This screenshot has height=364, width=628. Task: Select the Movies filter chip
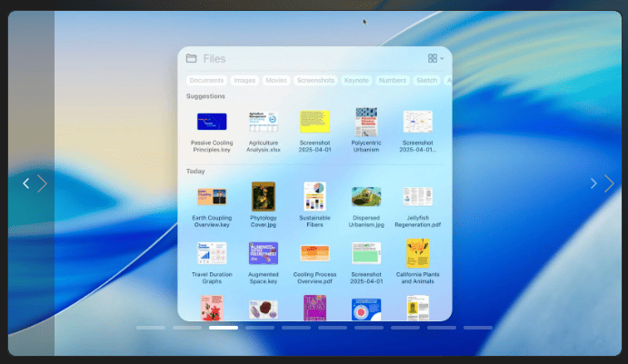click(276, 81)
